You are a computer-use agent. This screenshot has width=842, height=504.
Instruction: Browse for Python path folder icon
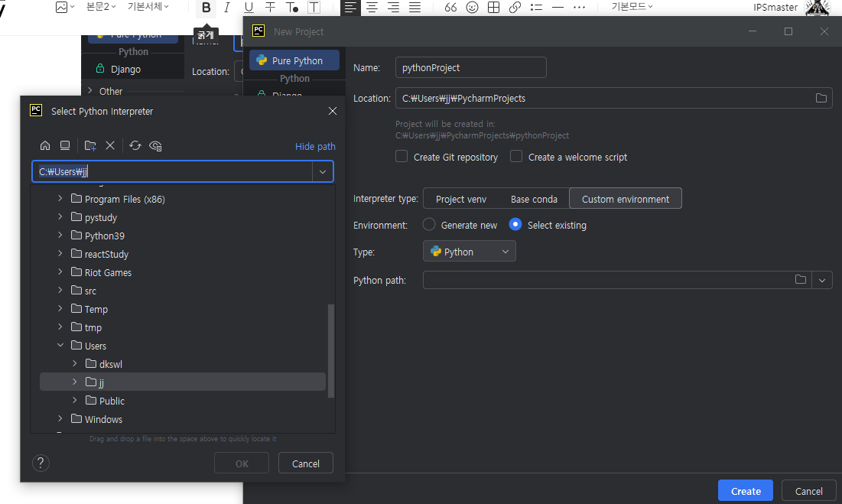tap(800, 280)
